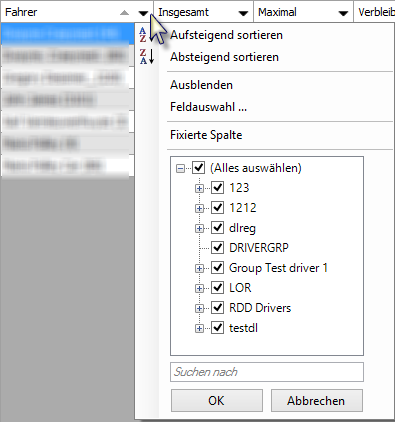
Task: Confirm filter with OK button
Action: 217,400
